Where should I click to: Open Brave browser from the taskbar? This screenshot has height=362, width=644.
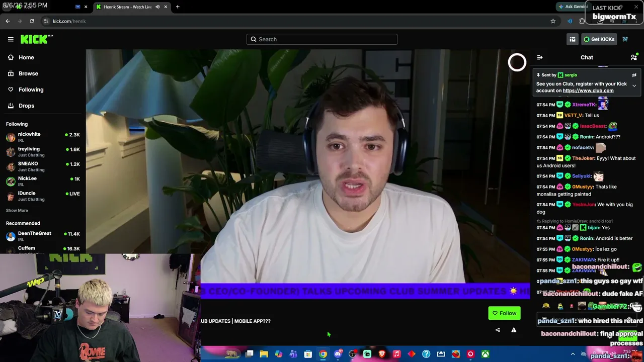pyautogui.click(x=382, y=354)
